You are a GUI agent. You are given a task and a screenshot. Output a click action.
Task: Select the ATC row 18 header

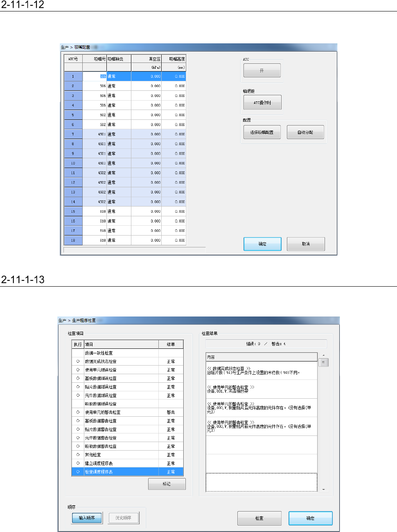coord(73,240)
